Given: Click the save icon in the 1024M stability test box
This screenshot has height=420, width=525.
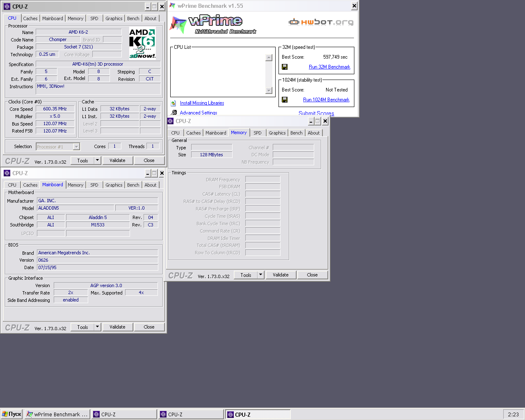Looking at the screenshot, I should coord(285,100).
